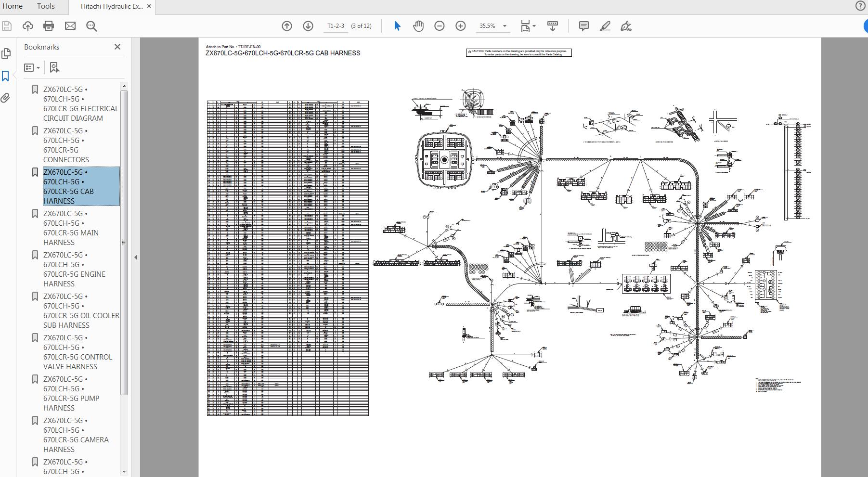Open the page fit options dropdown arrow
This screenshot has height=477, width=868.
pos(534,26)
